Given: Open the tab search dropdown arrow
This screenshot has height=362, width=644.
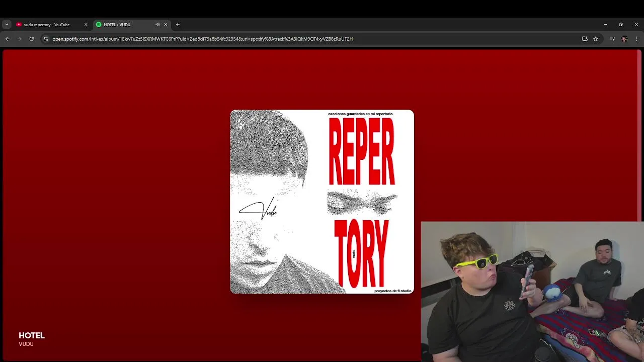Looking at the screenshot, I should tap(7, 24).
